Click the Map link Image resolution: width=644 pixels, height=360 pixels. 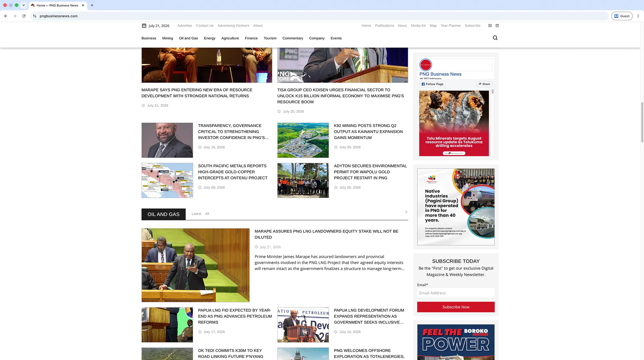pyautogui.click(x=433, y=26)
